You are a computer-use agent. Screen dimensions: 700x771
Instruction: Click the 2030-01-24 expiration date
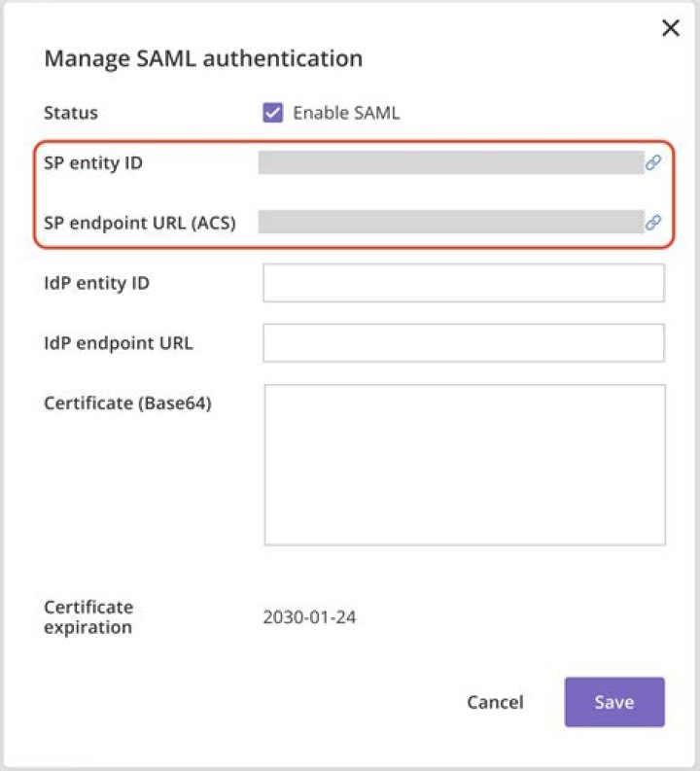click(x=309, y=617)
